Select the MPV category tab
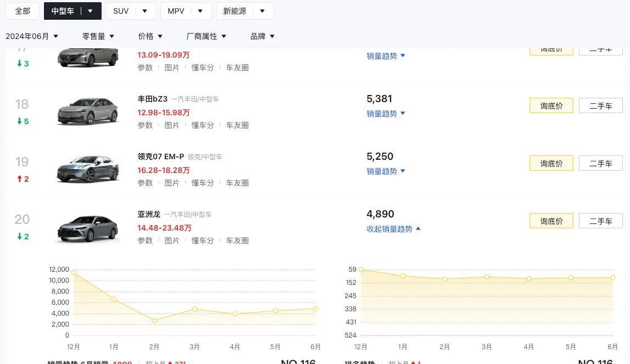Viewport: 630px width, 364px height. 176,11
